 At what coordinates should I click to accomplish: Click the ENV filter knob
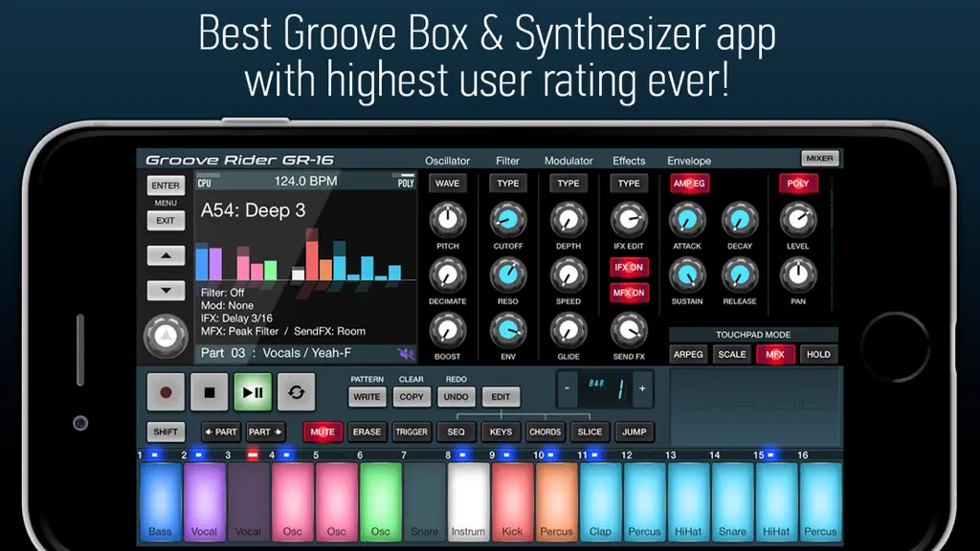coord(508,330)
